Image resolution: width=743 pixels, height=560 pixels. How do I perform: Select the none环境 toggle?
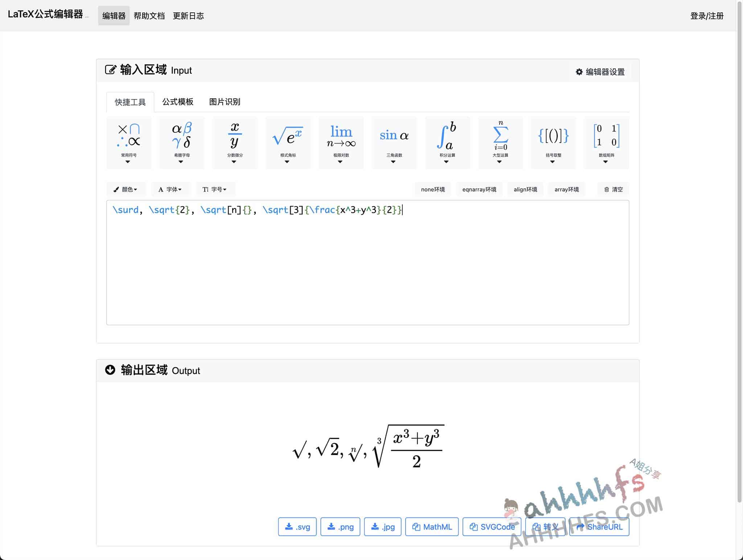(x=434, y=189)
